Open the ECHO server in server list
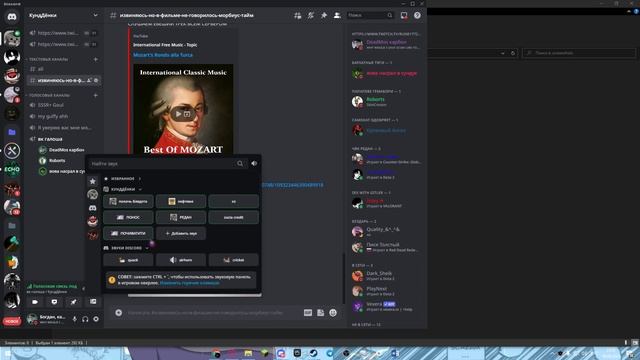Viewport: 640px width, 360px height. (x=12, y=169)
